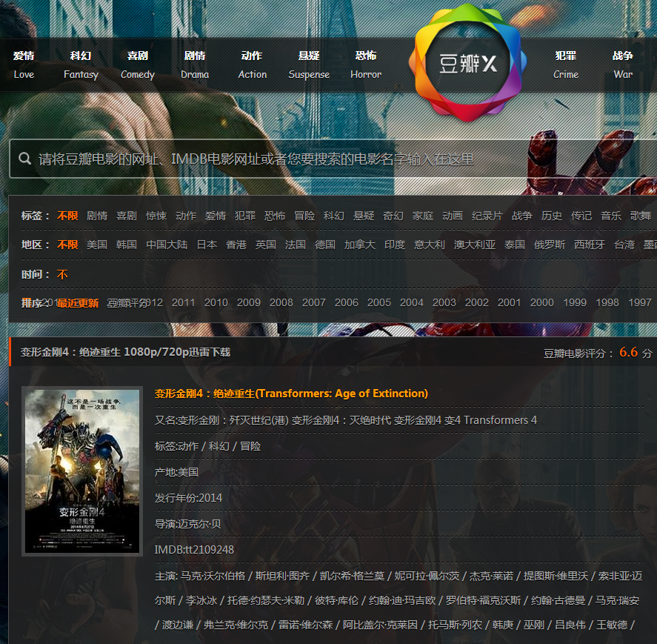Select year 2001 filter
Viewport: 657px width, 644px height.
pos(509,302)
